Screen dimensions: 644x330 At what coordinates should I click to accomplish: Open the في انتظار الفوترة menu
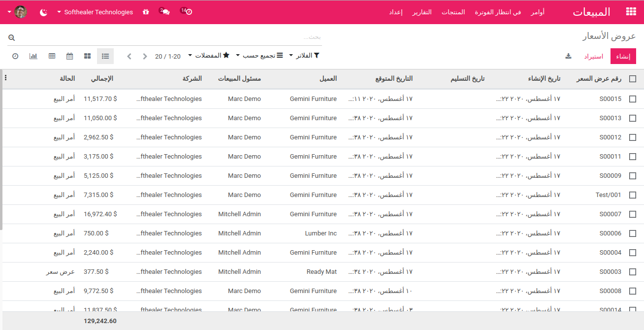point(498,12)
